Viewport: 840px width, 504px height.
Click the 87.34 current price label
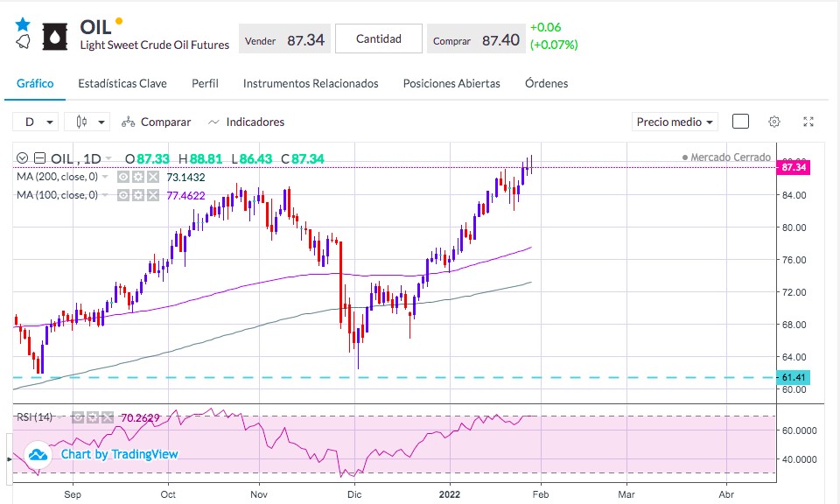(x=794, y=167)
